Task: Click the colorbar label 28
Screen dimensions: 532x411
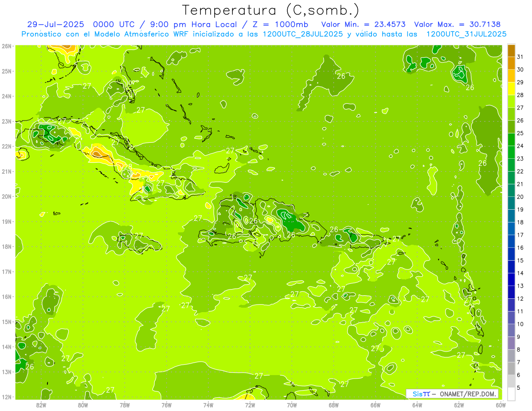Action: tap(520, 95)
